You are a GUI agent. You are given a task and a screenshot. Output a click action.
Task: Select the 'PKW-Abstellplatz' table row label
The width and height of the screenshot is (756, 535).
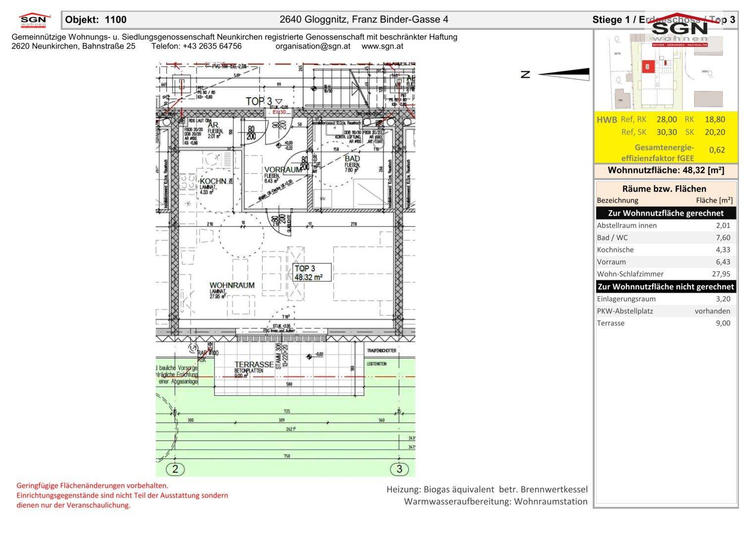pyautogui.click(x=625, y=311)
